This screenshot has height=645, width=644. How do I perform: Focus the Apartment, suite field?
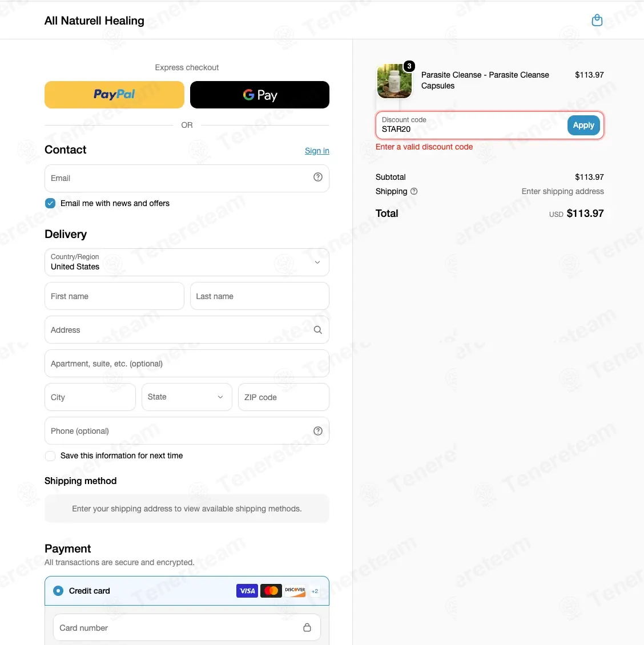(x=187, y=364)
